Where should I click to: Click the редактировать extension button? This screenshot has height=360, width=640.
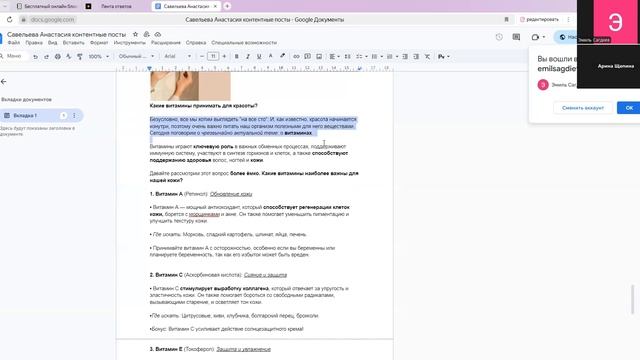click(x=540, y=19)
